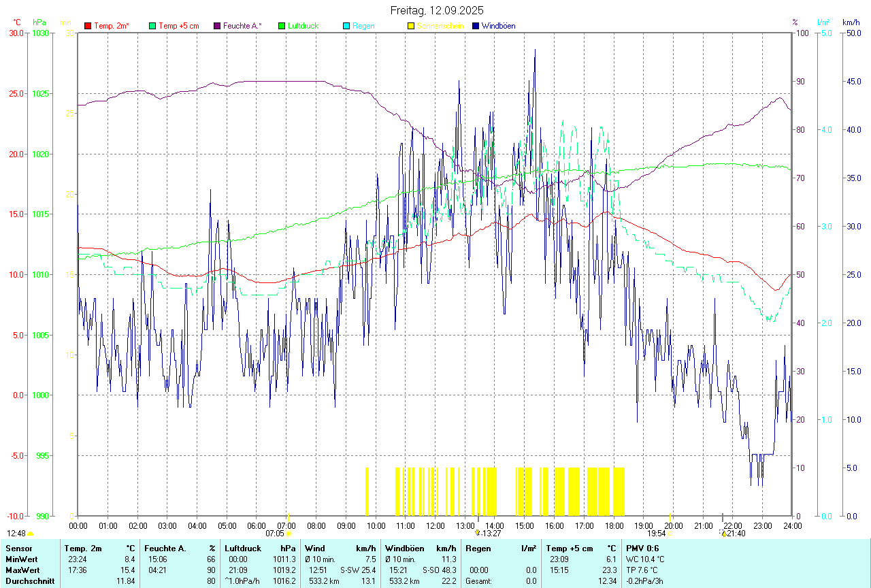Click the Windböen column header in table
This screenshot has height=588, width=871.
point(404,548)
